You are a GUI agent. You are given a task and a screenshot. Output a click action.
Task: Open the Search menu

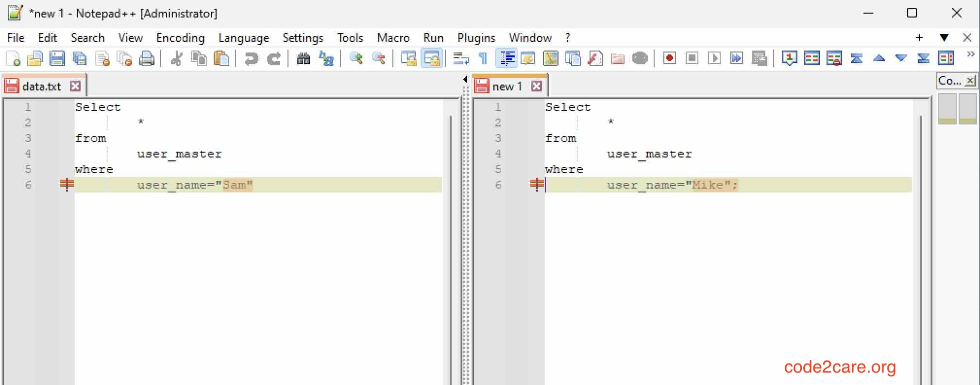tap(87, 37)
